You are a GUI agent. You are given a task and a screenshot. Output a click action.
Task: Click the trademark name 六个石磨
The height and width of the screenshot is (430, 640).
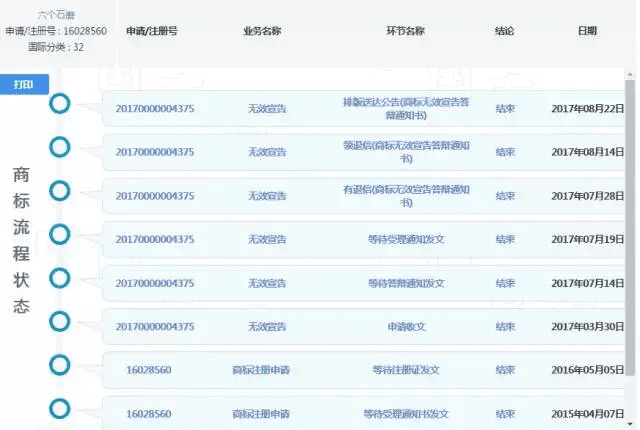coord(56,16)
